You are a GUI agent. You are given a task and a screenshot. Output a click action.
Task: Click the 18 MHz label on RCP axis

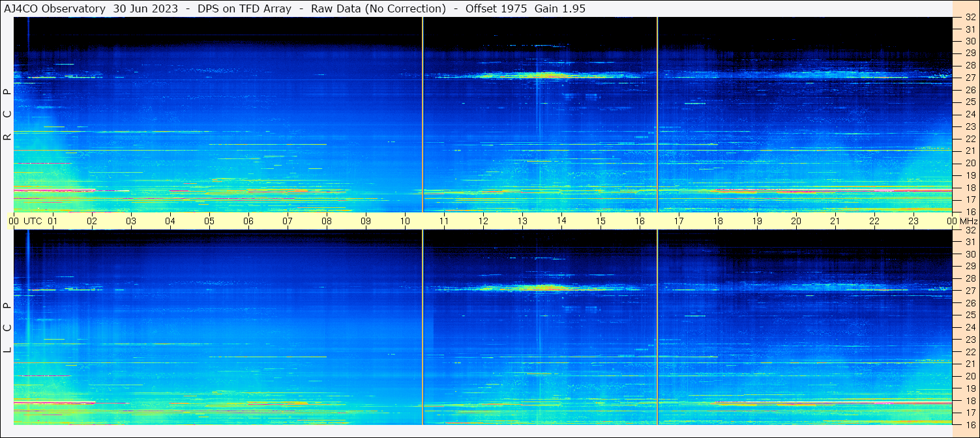(x=970, y=187)
